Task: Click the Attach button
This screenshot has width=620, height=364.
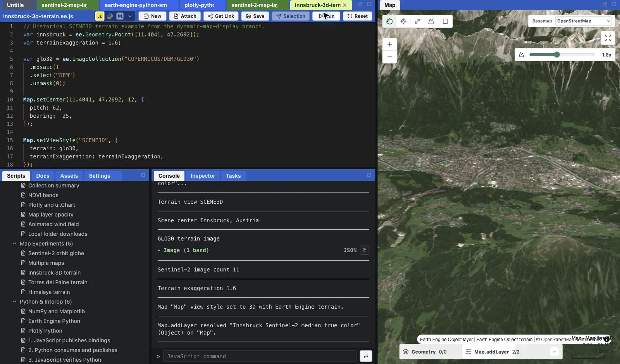Action: 185,16
